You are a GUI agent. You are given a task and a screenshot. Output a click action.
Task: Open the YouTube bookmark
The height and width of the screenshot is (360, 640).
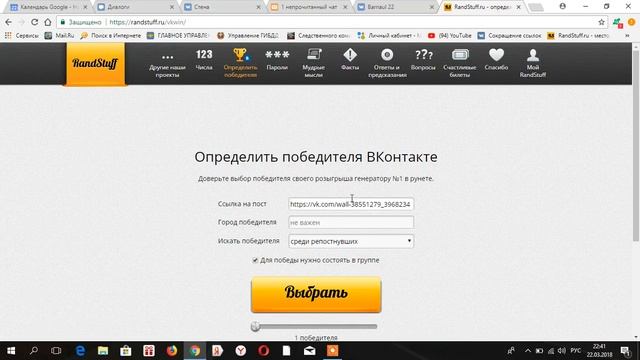449,36
